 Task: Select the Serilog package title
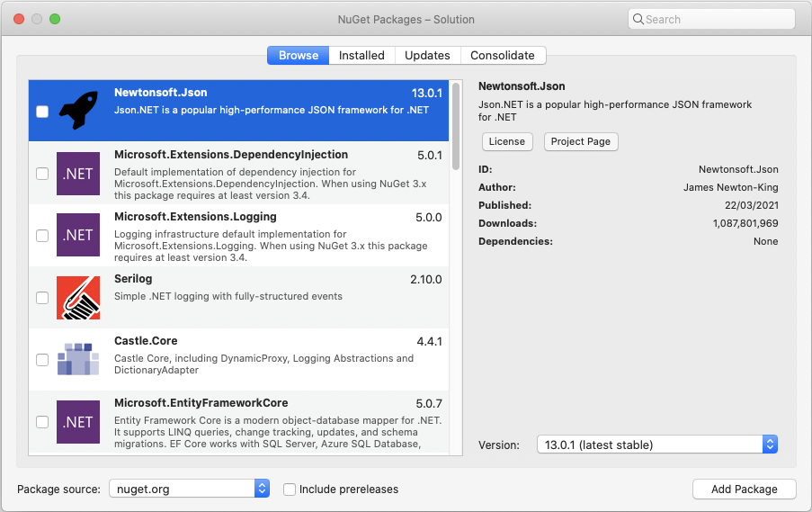click(x=133, y=279)
